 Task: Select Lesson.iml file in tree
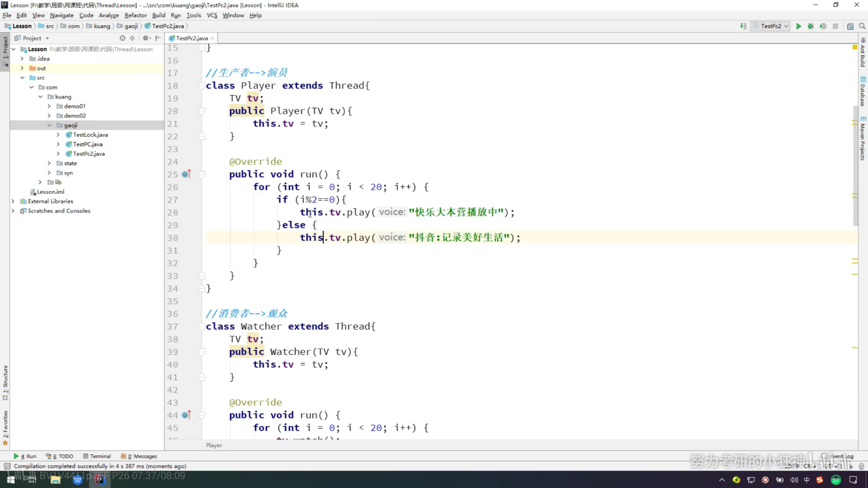[50, 192]
